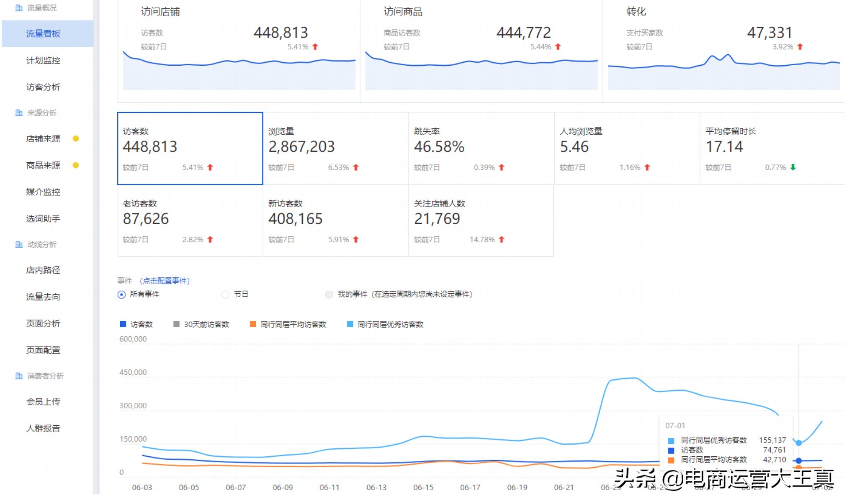Click green down arrow in 平均停留时长 card

(793, 167)
